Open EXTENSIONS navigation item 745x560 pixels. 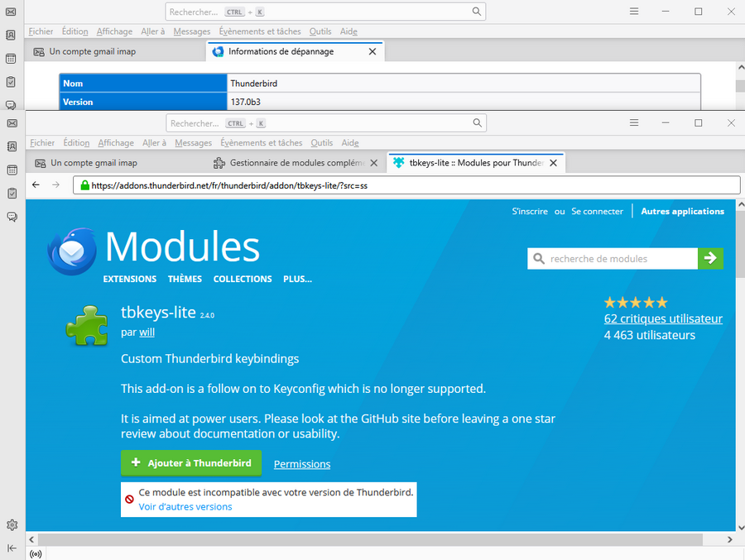coord(130,279)
